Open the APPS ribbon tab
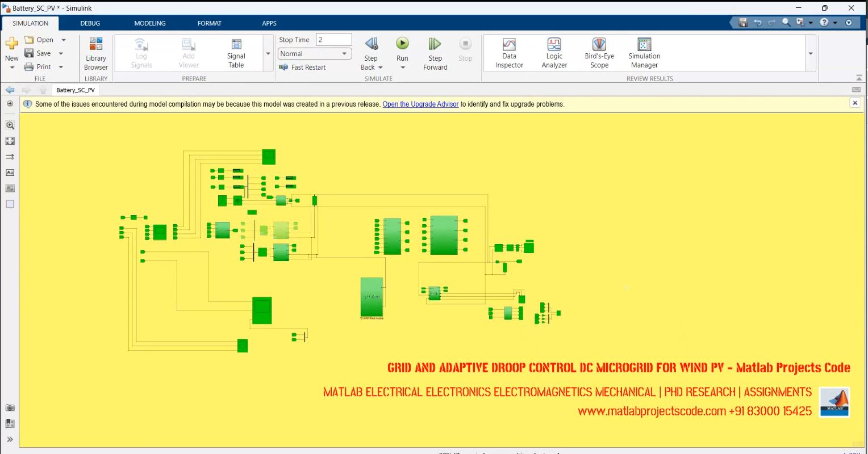The height and width of the screenshot is (454, 868). click(x=269, y=23)
